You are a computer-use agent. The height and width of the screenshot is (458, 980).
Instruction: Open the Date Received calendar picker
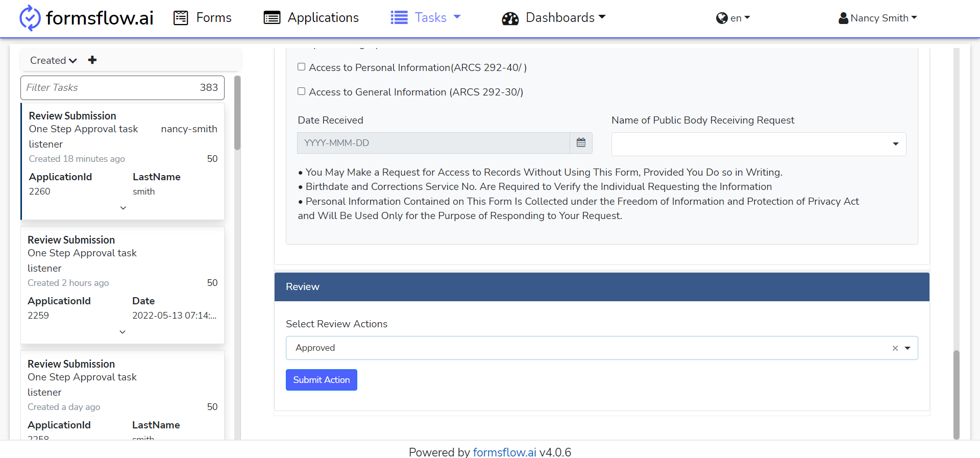[x=581, y=143]
